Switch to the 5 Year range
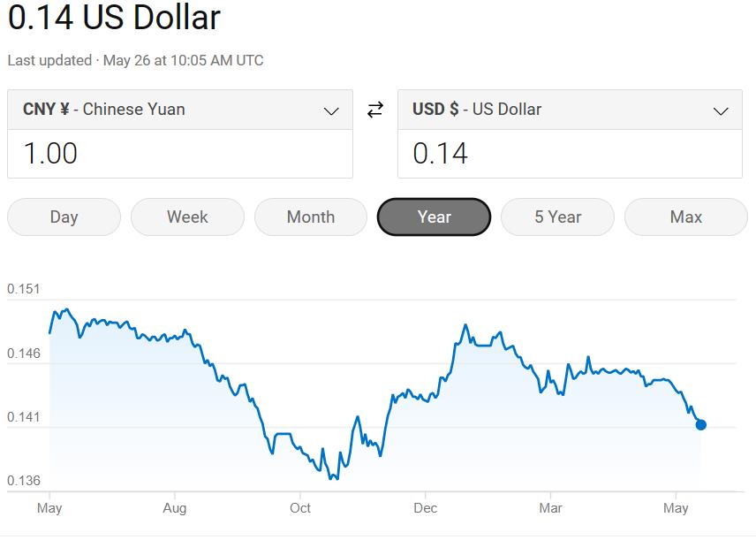 coord(557,217)
